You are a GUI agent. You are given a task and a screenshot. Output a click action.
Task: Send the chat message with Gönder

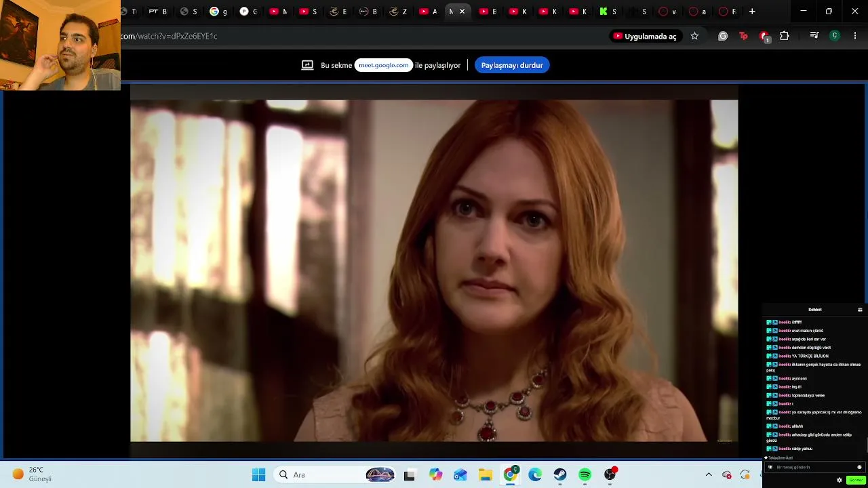(856, 480)
